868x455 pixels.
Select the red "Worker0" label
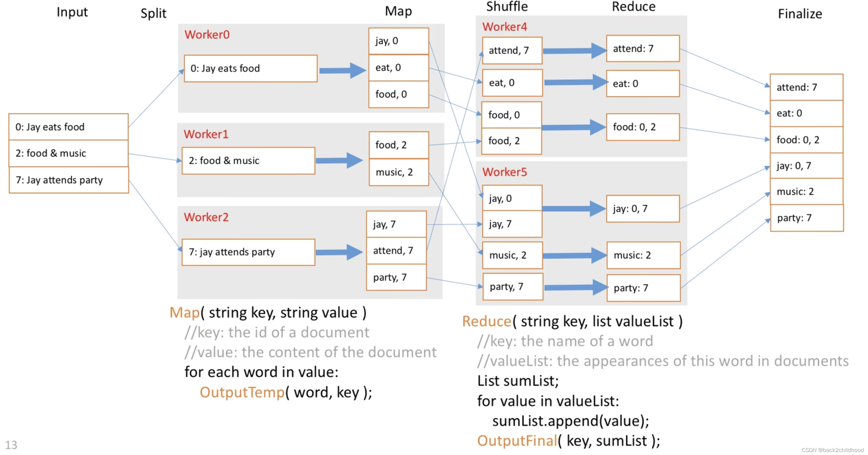207,35
